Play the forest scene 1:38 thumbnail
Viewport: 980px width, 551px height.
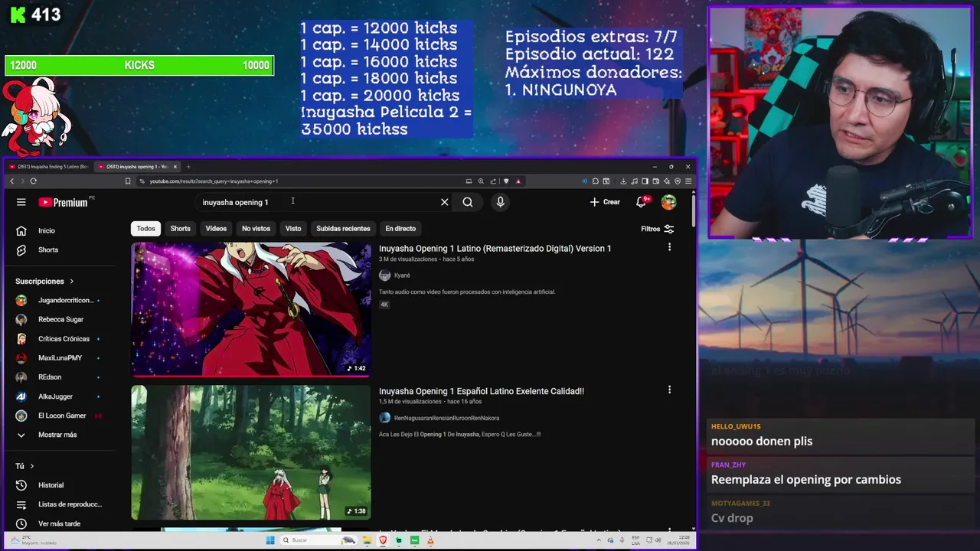pos(251,452)
